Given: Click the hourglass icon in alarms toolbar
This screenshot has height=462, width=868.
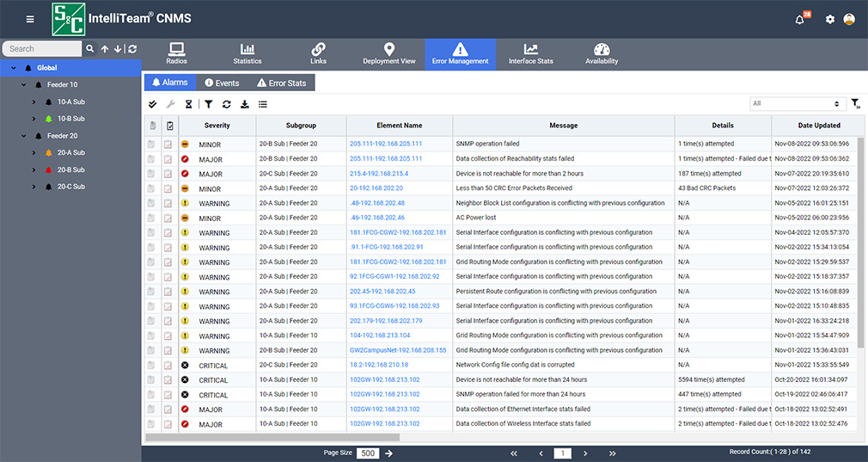Looking at the screenshot, I should (x=189, y=104).
